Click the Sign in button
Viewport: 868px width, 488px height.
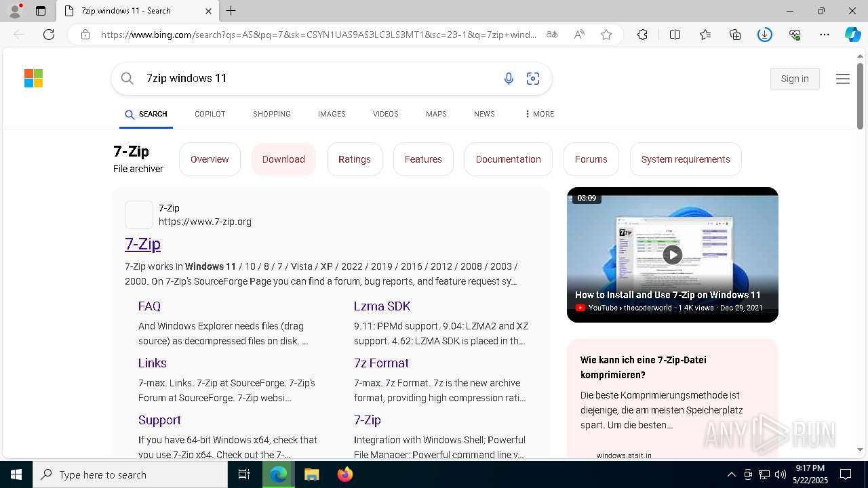795,79
